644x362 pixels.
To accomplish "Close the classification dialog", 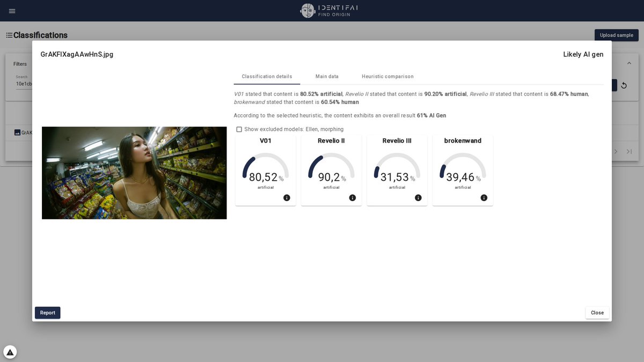I will click(x=597, y=312).
